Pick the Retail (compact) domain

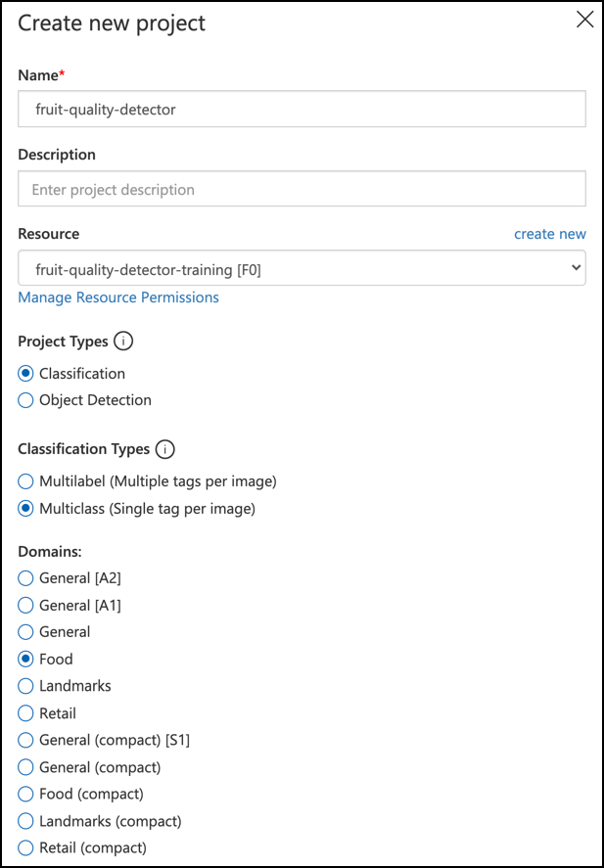point(26,847)
